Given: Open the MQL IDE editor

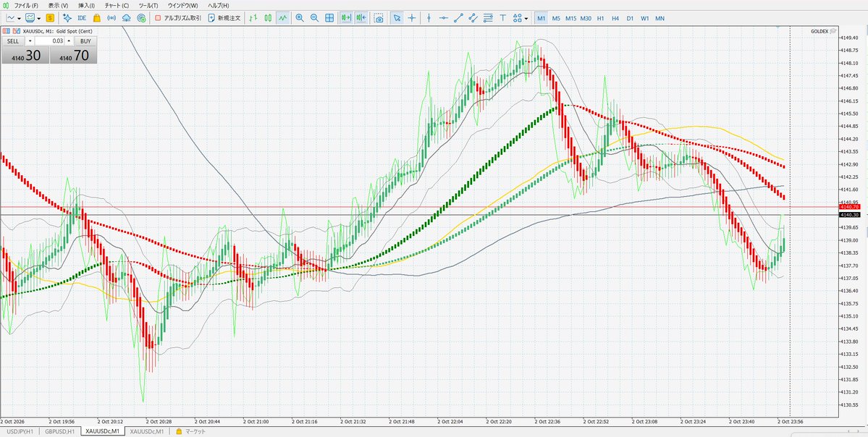Looking at the screenshot, I should 81,18.
